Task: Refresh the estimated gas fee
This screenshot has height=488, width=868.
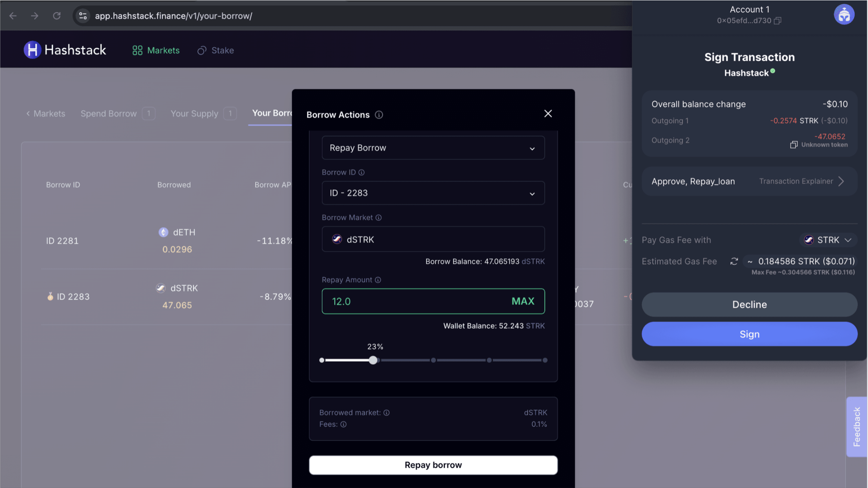Action: pyautogui.click(x=734, y=262)
